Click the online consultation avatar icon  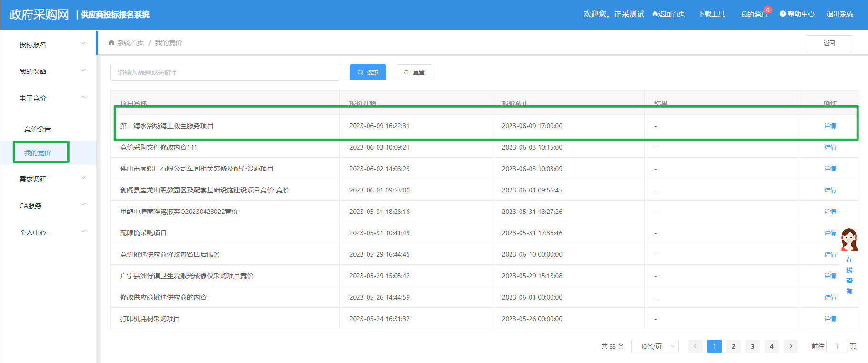click(849, 240)
